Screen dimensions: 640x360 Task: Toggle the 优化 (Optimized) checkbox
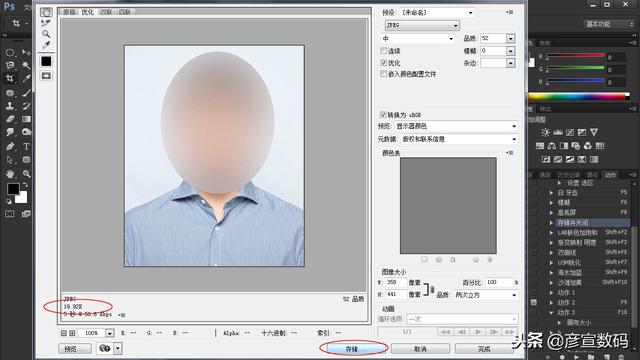coord(383,62)
